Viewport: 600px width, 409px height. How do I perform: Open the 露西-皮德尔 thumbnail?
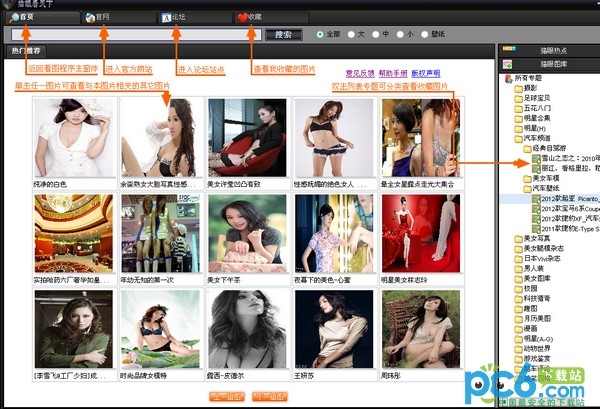pos(247,329)
